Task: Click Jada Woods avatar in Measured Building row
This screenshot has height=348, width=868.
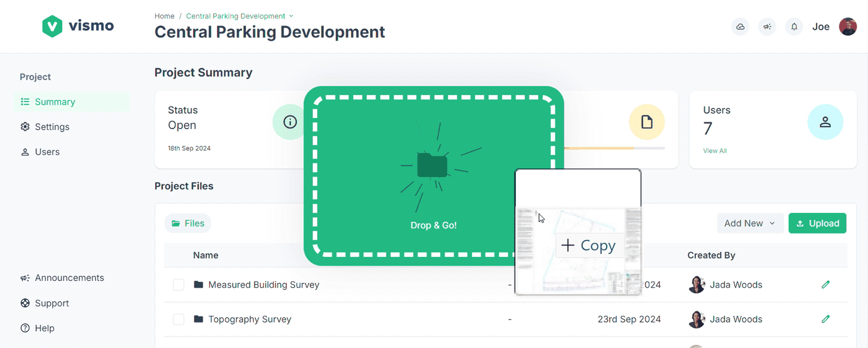Action: tap(697, 284)
